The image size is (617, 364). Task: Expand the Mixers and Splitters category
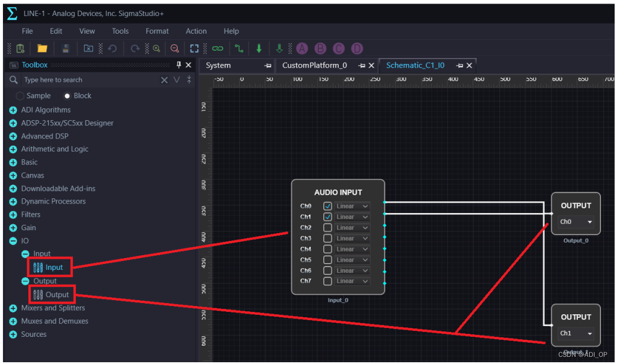point(13,308)
